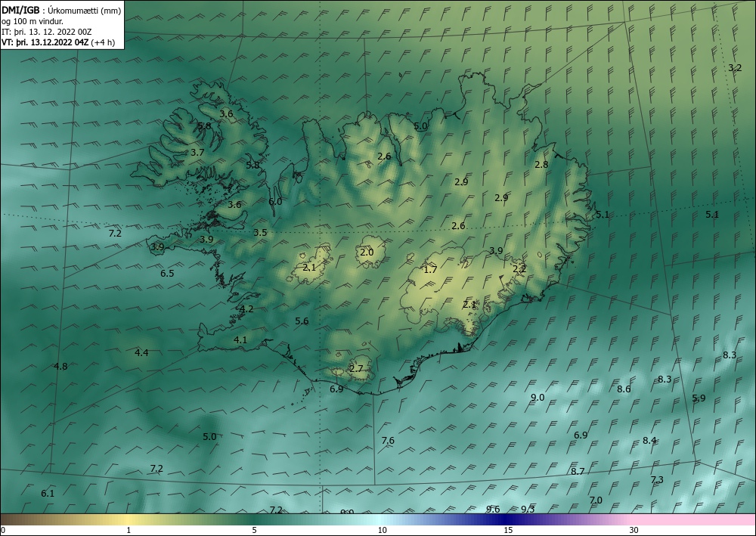This screenshot has width=756, height=536.
Task: Click the '10' tick on the color scale
Action: tap(382, 530)
